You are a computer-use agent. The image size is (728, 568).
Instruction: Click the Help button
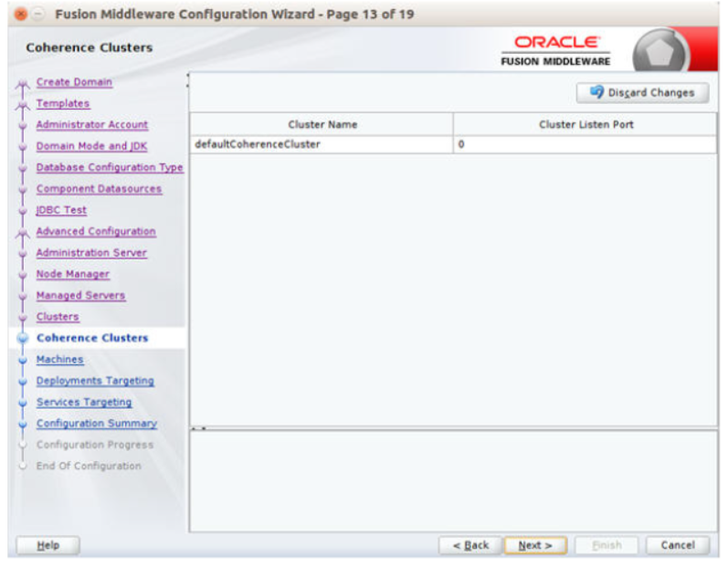47,545
